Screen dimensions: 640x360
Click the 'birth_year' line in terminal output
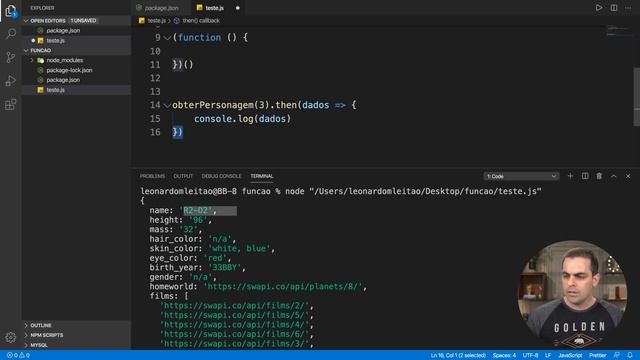point(198,268)
